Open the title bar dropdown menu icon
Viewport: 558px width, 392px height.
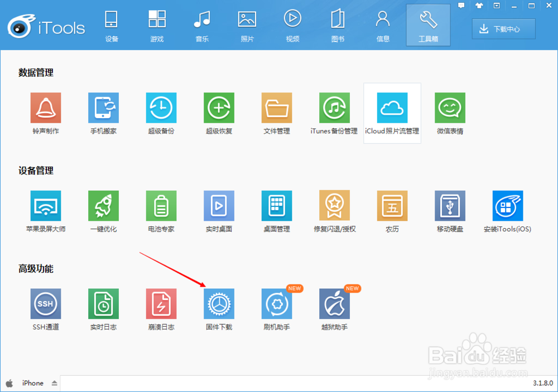(497, 6)
